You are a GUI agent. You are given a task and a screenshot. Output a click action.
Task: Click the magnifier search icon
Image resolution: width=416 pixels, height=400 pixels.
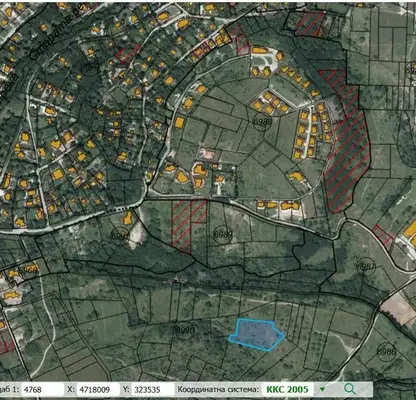(350, 389)
